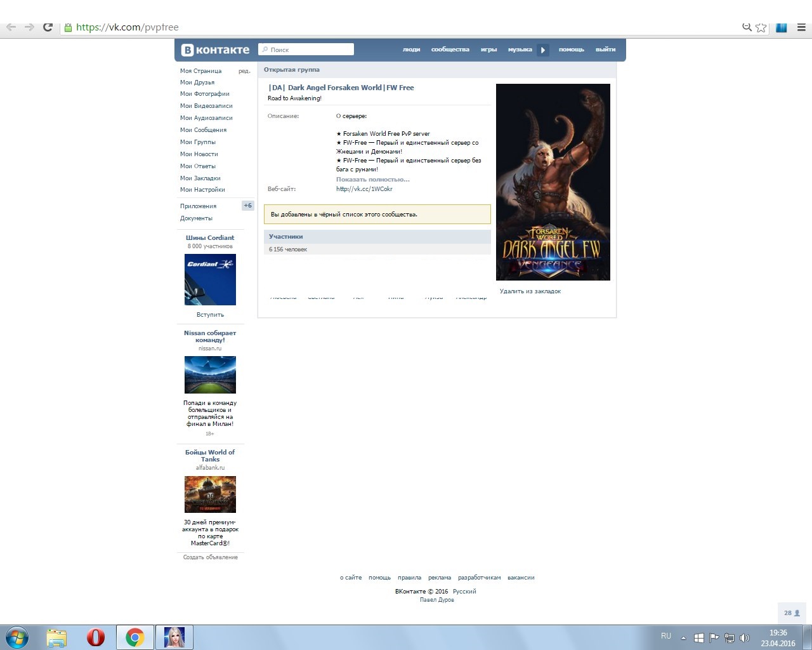Open friends online counter 28

tap(792, 613)
